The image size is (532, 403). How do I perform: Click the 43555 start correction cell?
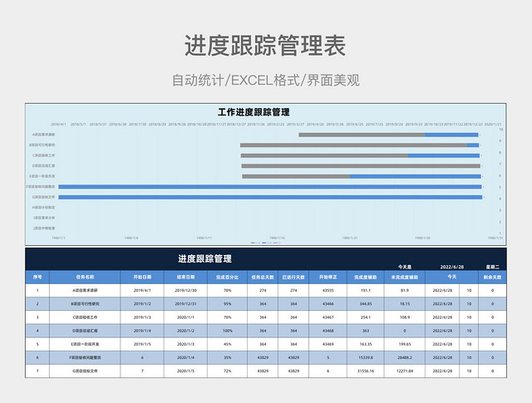328,290
